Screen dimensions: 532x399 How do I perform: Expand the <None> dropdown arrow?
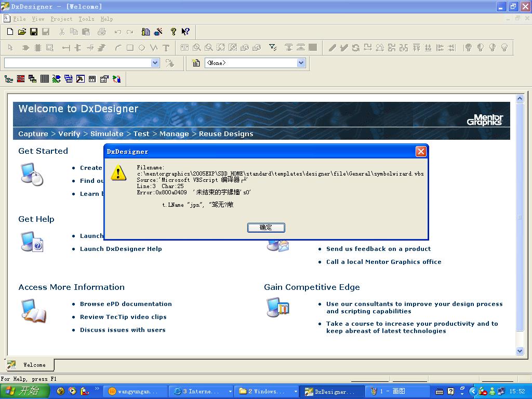point(301,63)
